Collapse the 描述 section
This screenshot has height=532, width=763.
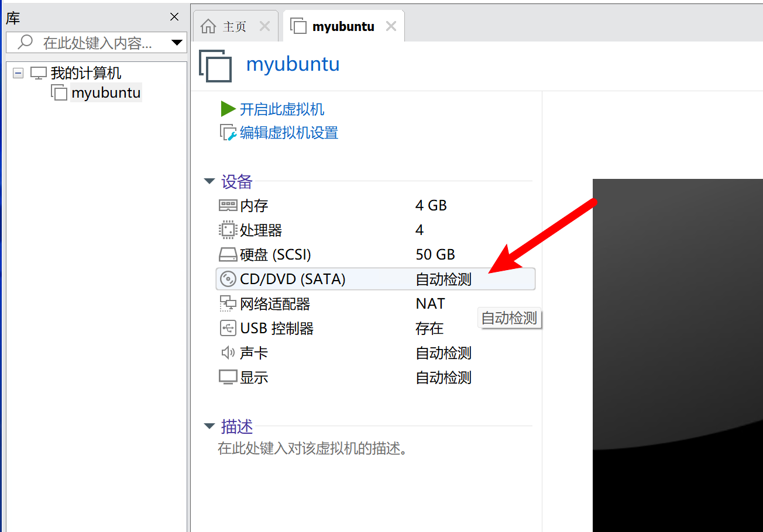209,427
